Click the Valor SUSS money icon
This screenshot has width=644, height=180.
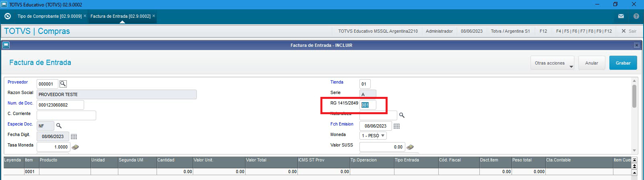(410, 147)
